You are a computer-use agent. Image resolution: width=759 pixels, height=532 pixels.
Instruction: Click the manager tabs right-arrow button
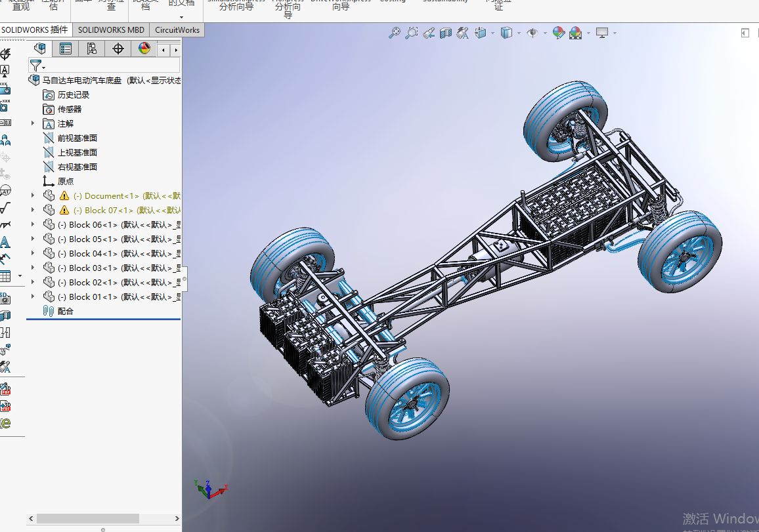tap(176, 50)
